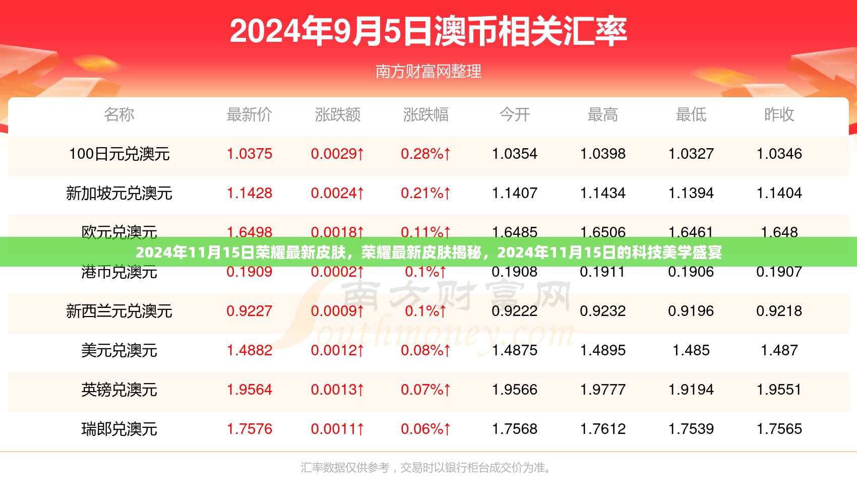
Task: Click high value 1.9777
Action: 603,390
